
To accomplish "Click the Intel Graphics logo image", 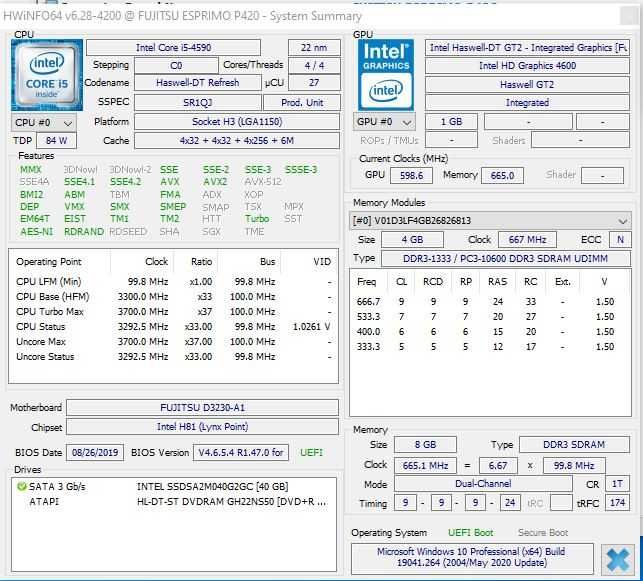I will 385,75.
